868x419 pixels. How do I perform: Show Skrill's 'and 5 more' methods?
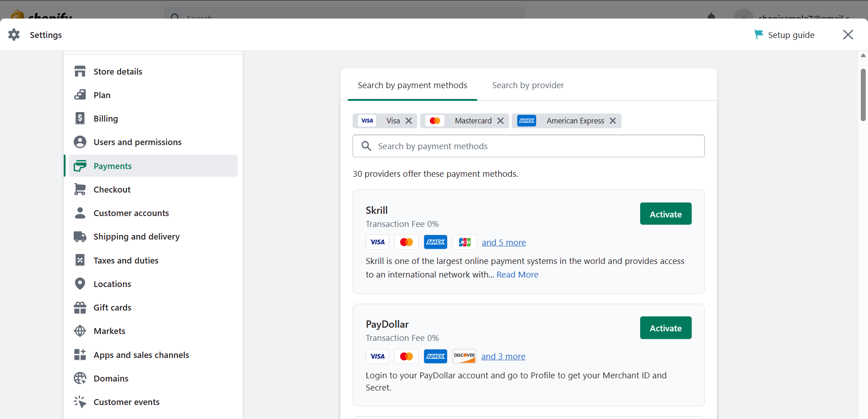504,242
